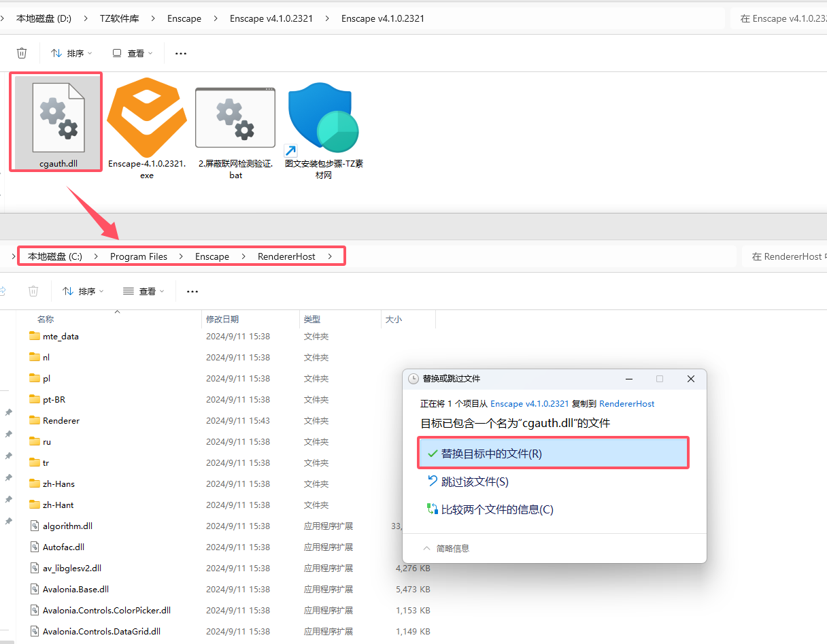Click Program Files breadcrumb segment
Screen dimensions: 827x644
coord(139,256)
